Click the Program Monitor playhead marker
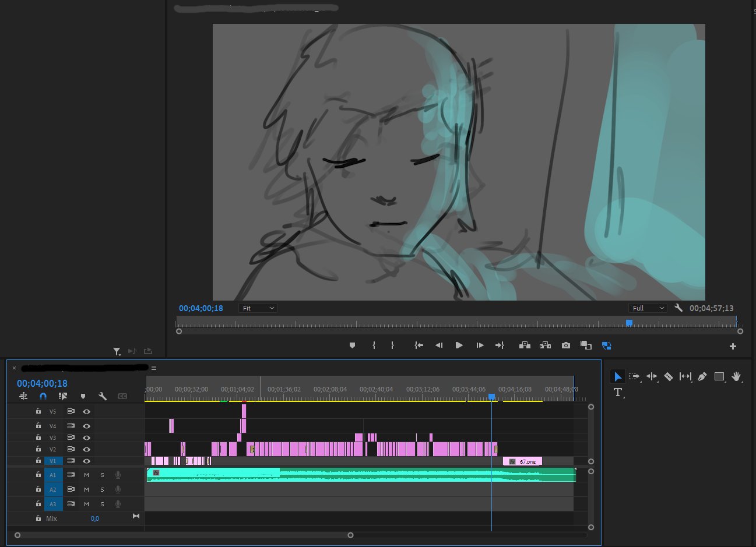Screen dimensions: 756x547 coord(629,322)
